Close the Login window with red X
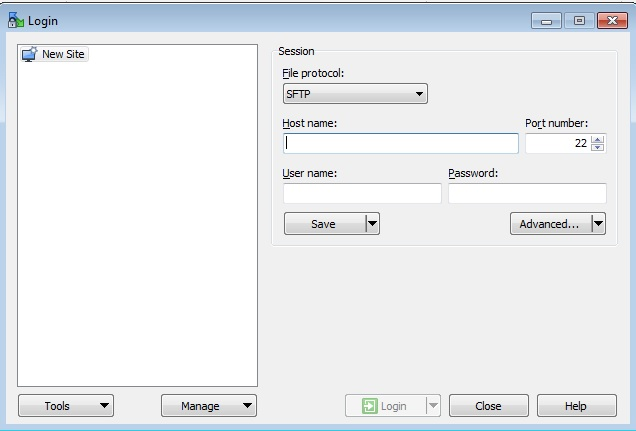The width and height of the screenshot is (636, 431). click(611, 20)
